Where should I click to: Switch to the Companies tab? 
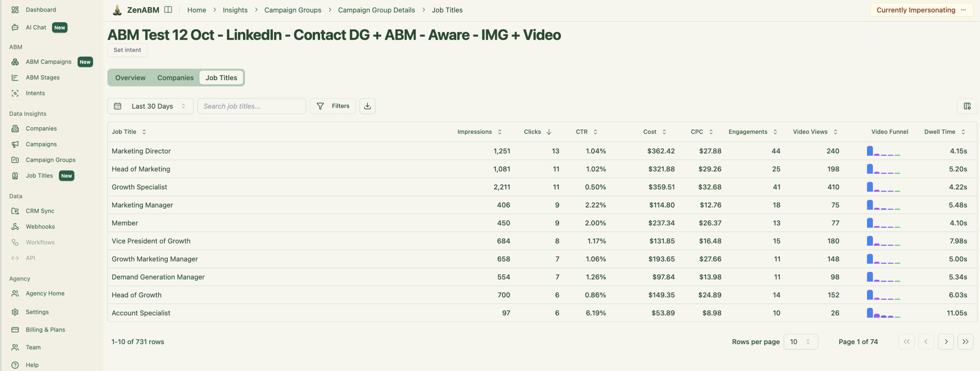(x=175, y=78)
